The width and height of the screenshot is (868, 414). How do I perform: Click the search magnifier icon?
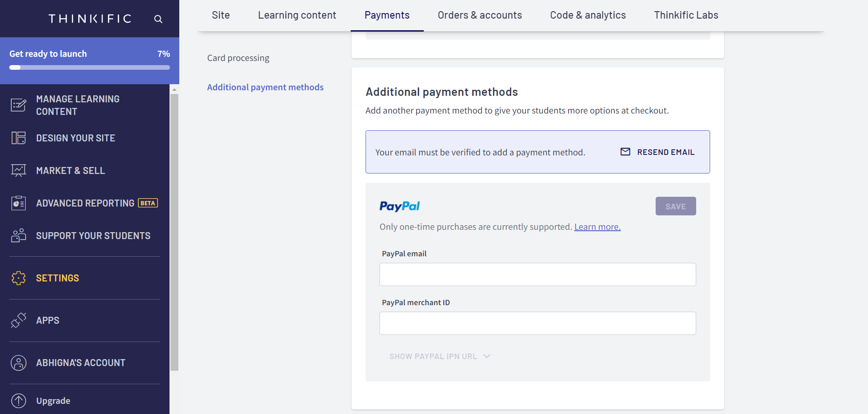click(158, 19)
